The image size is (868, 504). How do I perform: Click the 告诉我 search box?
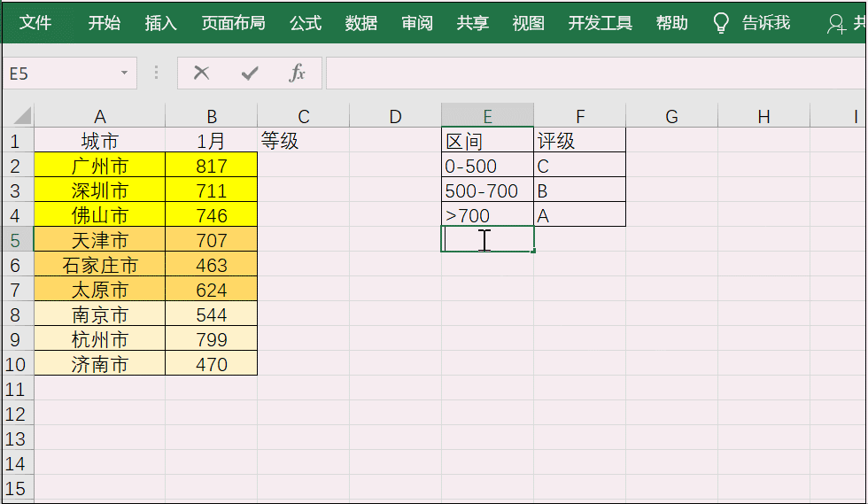[766, 23]
